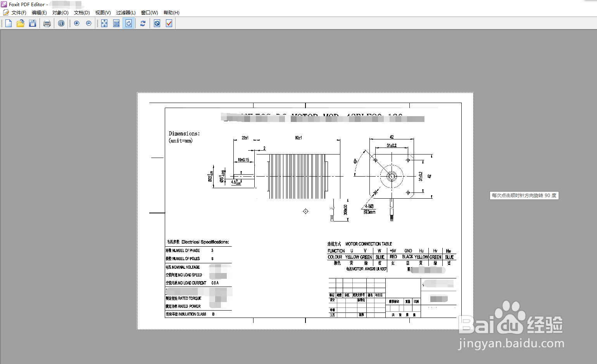Zoom out using the minus magnifier icon
The image size is (597, 364).
coord(89,23)
